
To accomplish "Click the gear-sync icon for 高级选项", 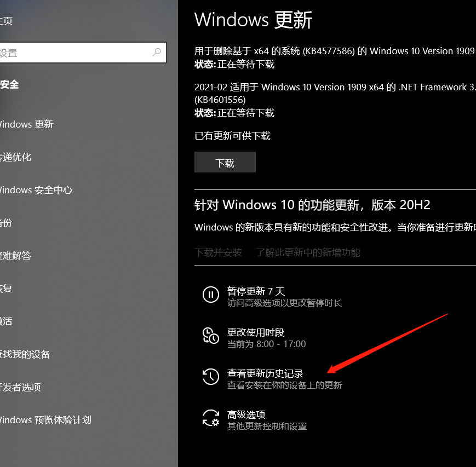I will pyautogui.click(x=211, y=418).
